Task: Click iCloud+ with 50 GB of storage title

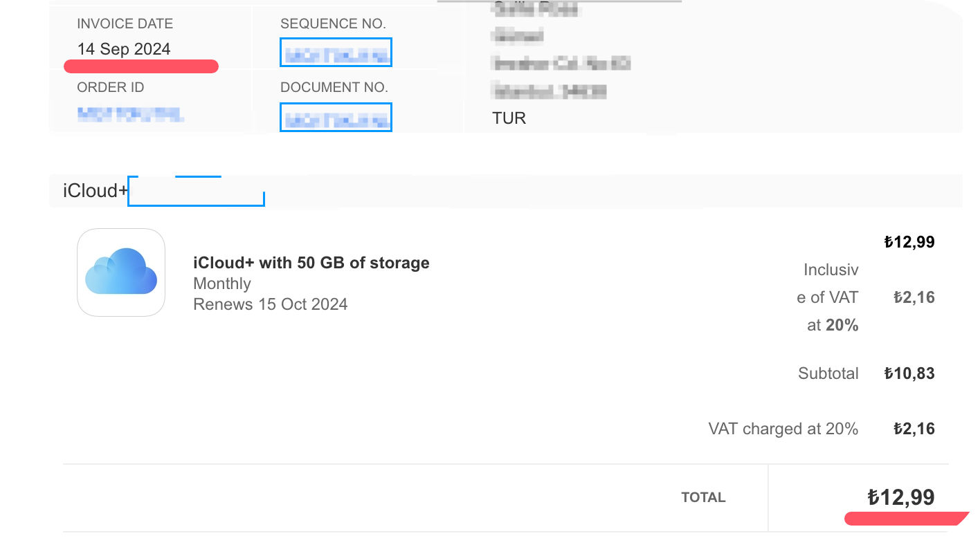Action: coord(311,263)
